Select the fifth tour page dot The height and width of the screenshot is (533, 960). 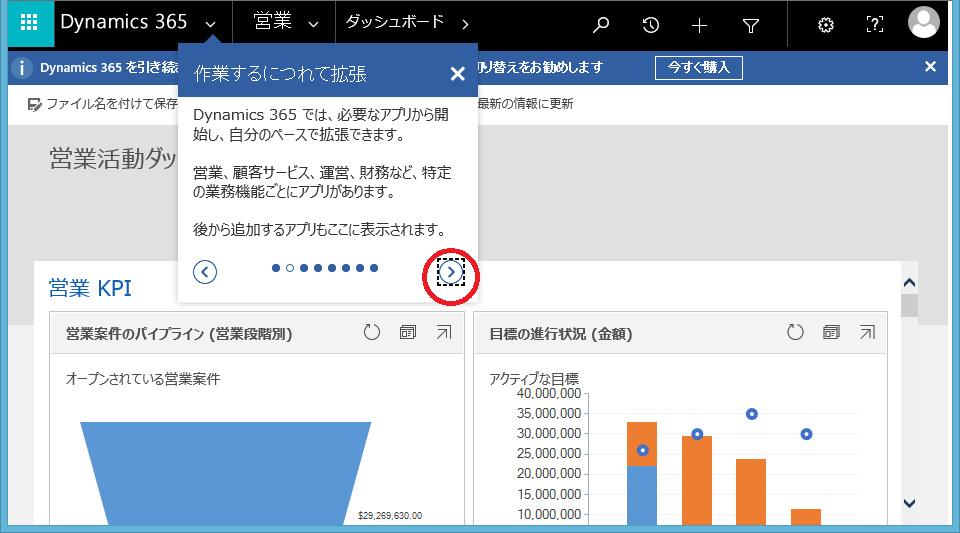click(x=332, y=268)
